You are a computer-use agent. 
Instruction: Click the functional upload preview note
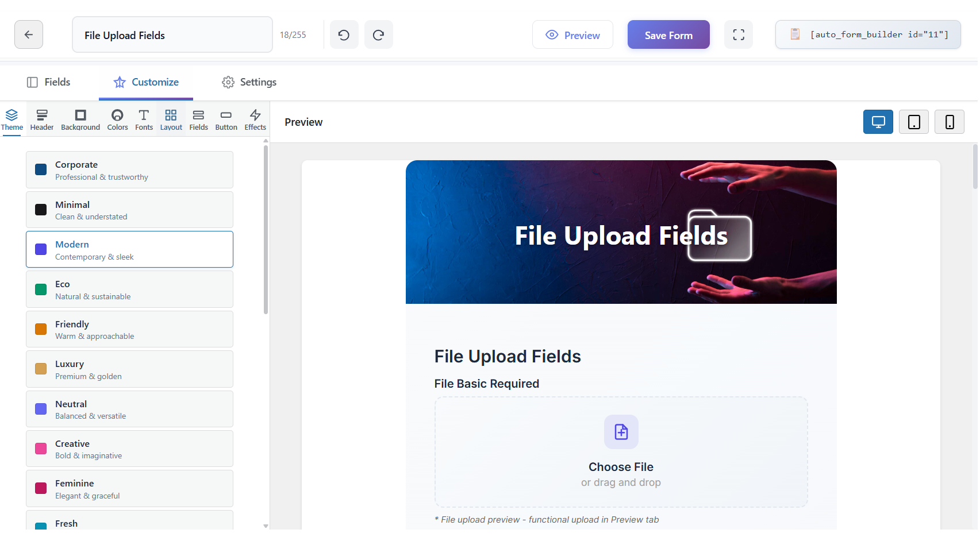[x=547, y=520]
